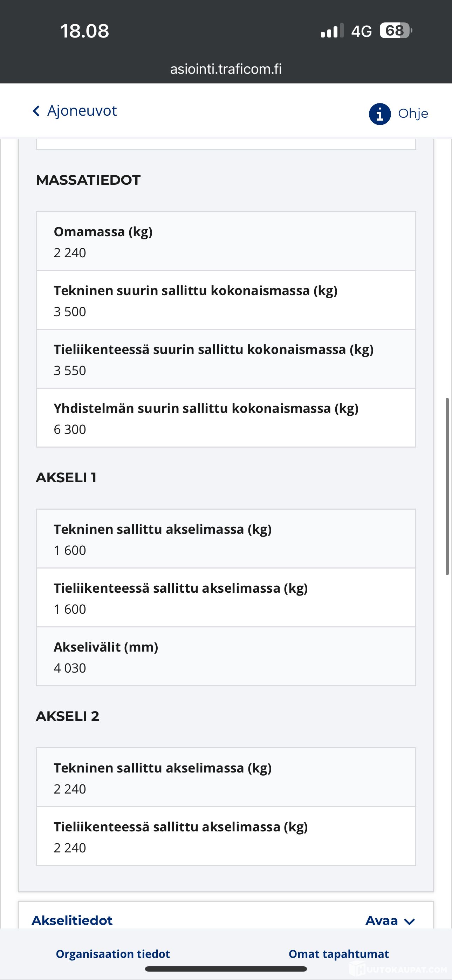Tap the asiointi.traficom.fi address bar
Image resolution: width=452 pixels, height=980 pixels.
[226, 69]
